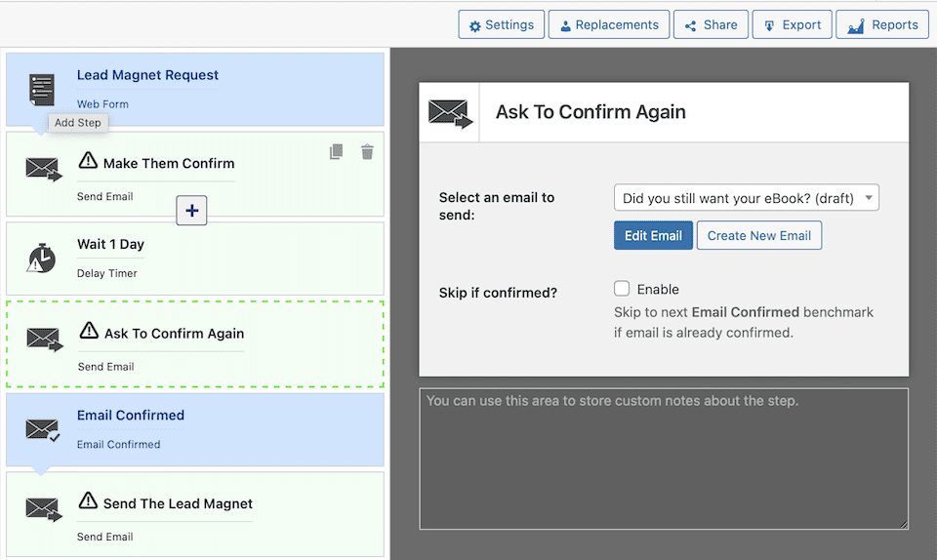Open the Replacements menu

(608, 24)
